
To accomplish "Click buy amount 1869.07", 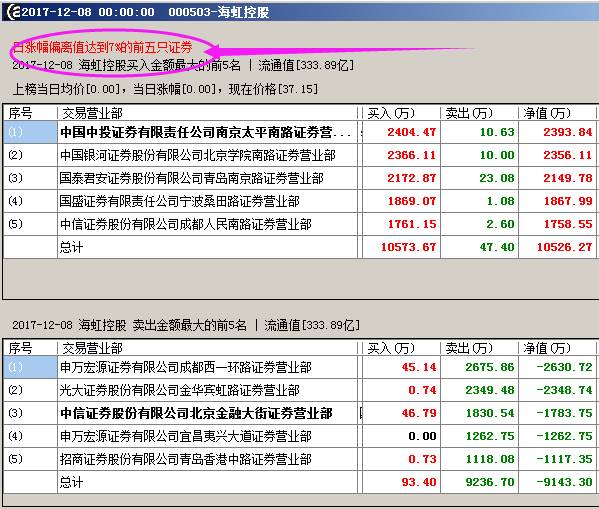I will point(412,201).
